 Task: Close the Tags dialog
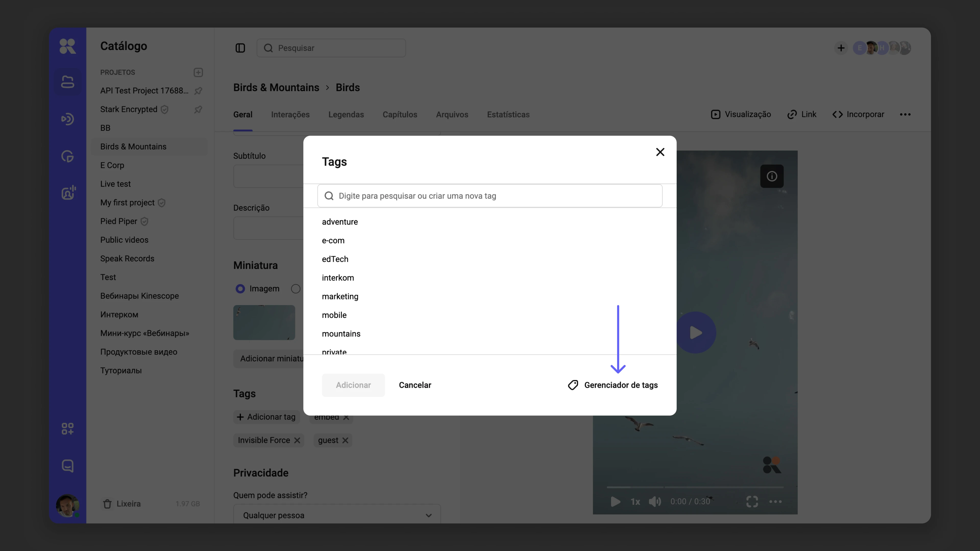660,152
